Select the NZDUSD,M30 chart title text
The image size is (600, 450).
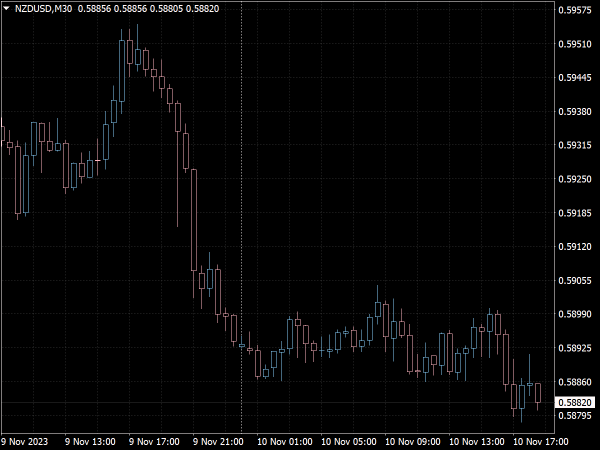point(43,8)
